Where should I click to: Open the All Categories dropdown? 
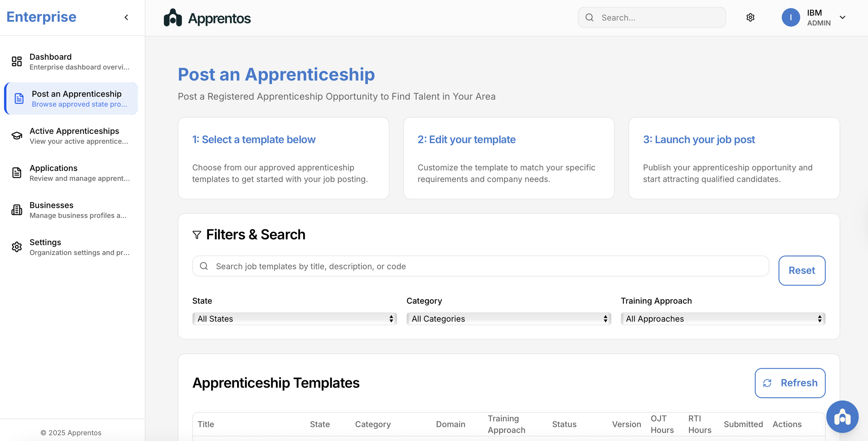pos(508,319)
